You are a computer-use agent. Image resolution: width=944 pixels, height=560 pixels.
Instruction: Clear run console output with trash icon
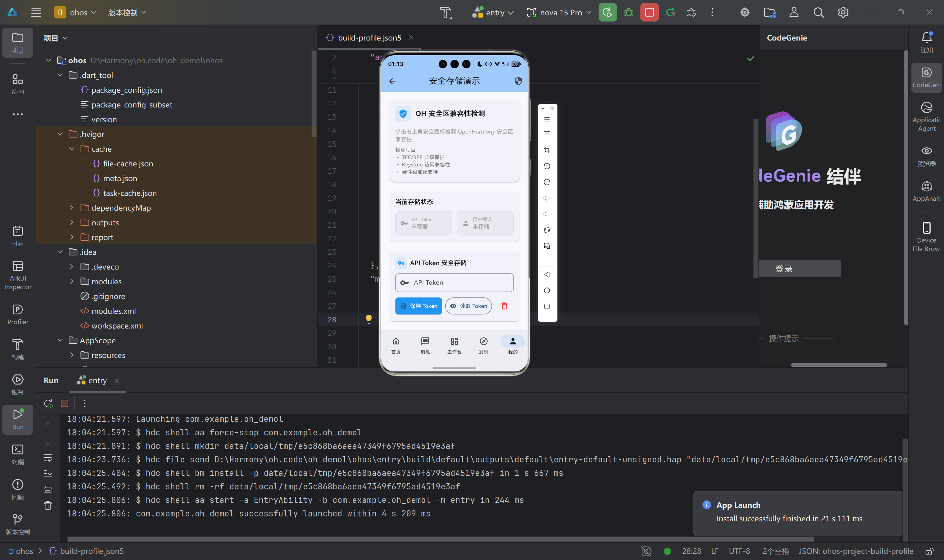(48, 505)
